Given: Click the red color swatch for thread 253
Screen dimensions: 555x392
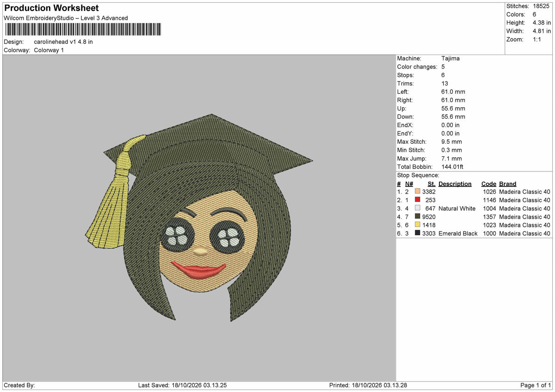Looking at the screenshot, I should click(x=418, y=200).
